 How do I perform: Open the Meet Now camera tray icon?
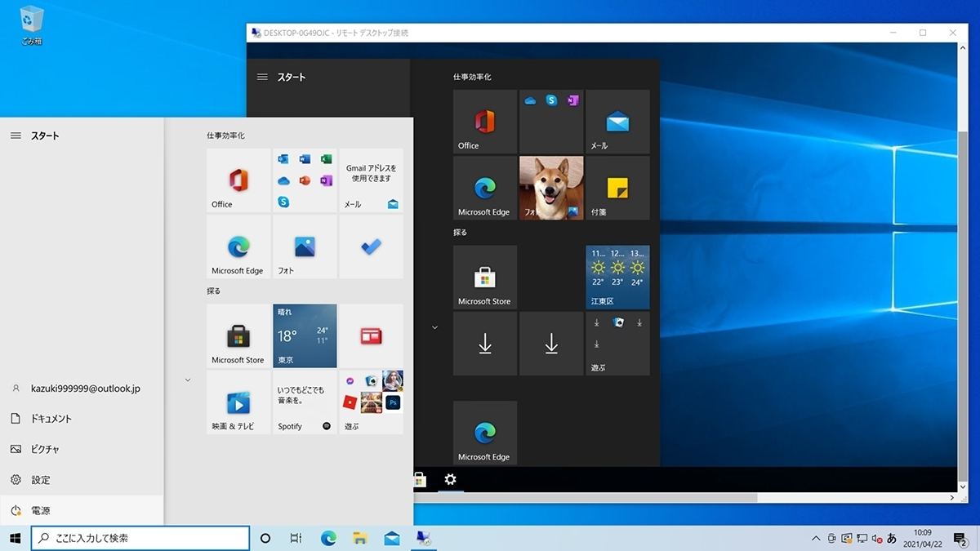click(831, 538)
